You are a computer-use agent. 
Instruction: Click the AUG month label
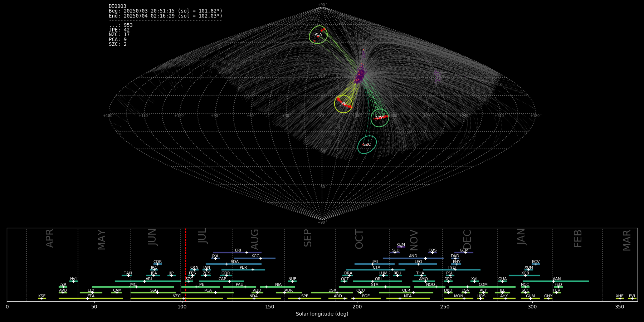pyautogui.click(x=255, y=239)
